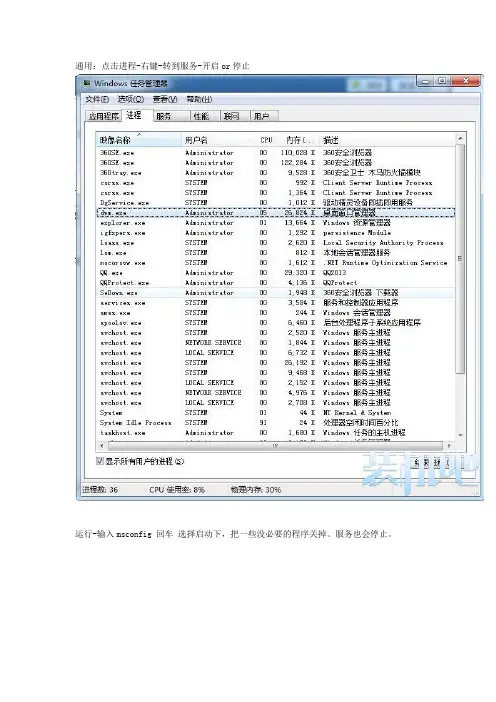Select the lsm.exe process row
496x702 pixels.
coord(276,253)
